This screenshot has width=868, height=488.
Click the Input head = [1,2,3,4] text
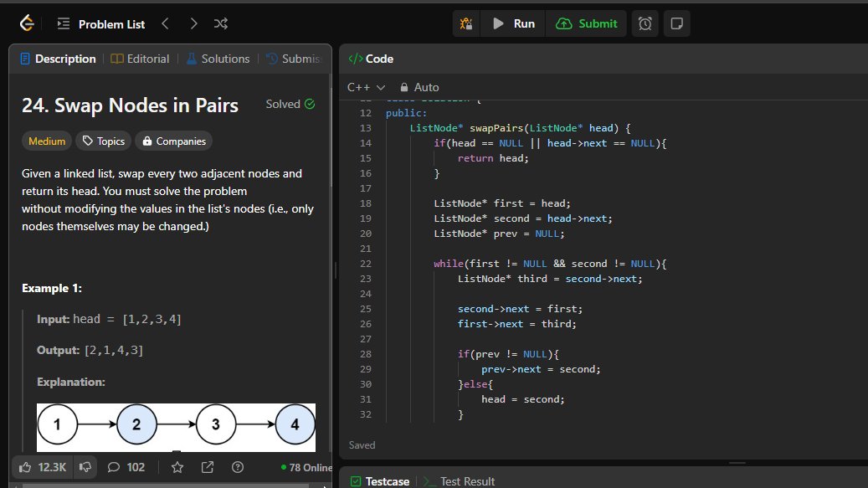tap(109, 319)
